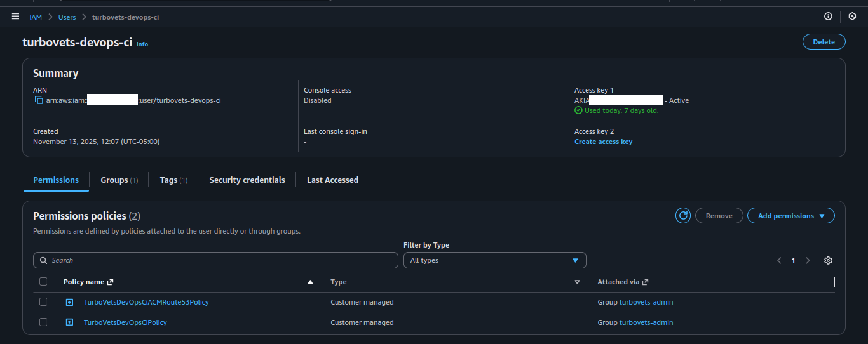Click the 'Permissions policies (2)' heading

coord(87,216)
